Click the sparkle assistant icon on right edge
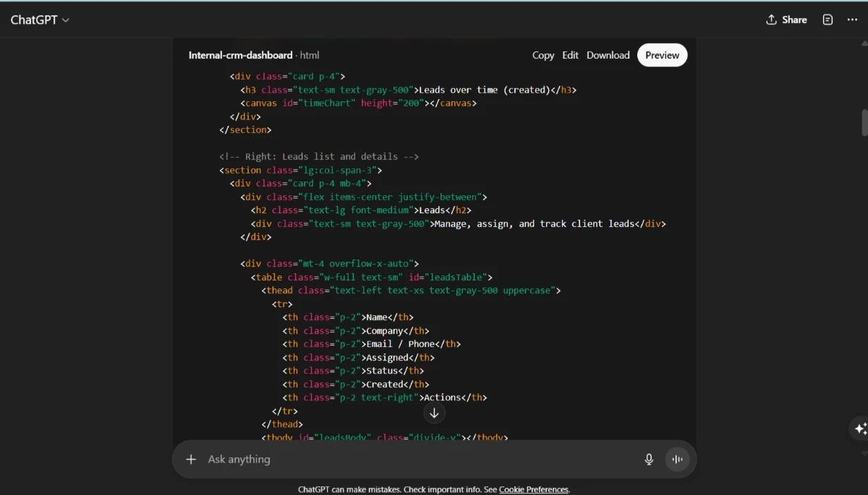 point(860,429)
